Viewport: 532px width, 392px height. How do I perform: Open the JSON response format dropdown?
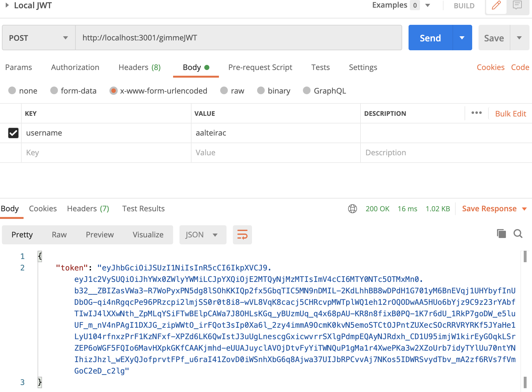pyautogui.click(x=203, y=235)
